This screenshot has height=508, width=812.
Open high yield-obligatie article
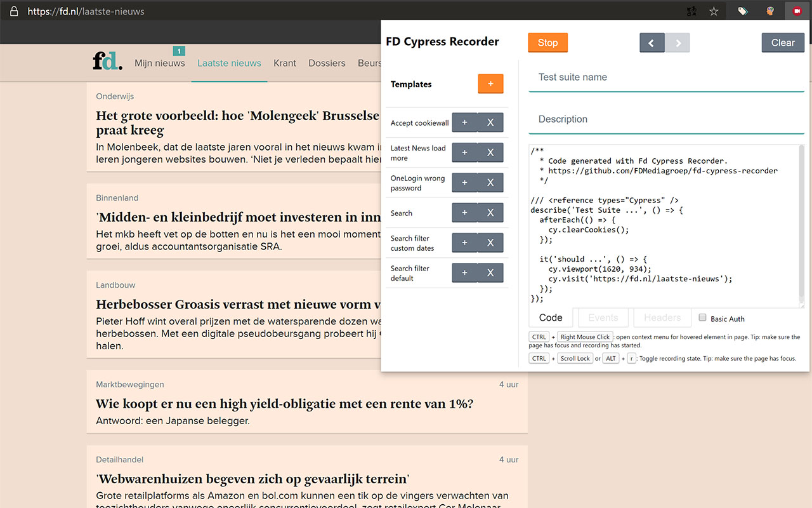coord(285,404)
